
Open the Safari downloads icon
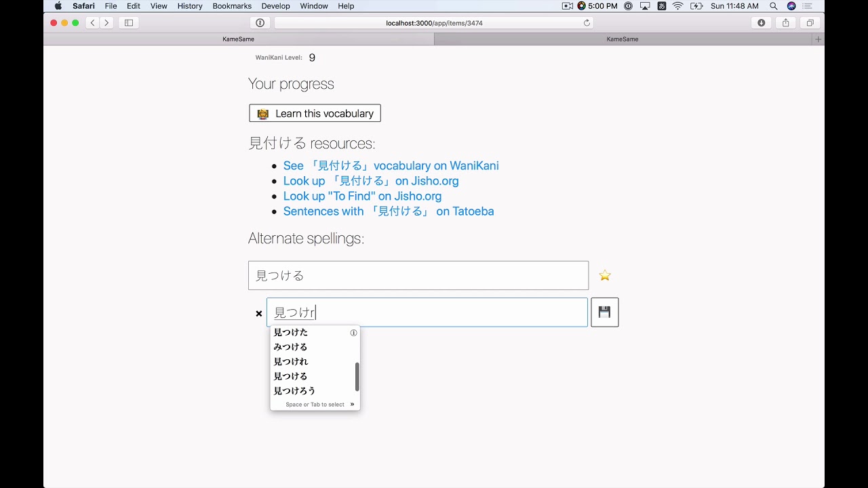762,22
